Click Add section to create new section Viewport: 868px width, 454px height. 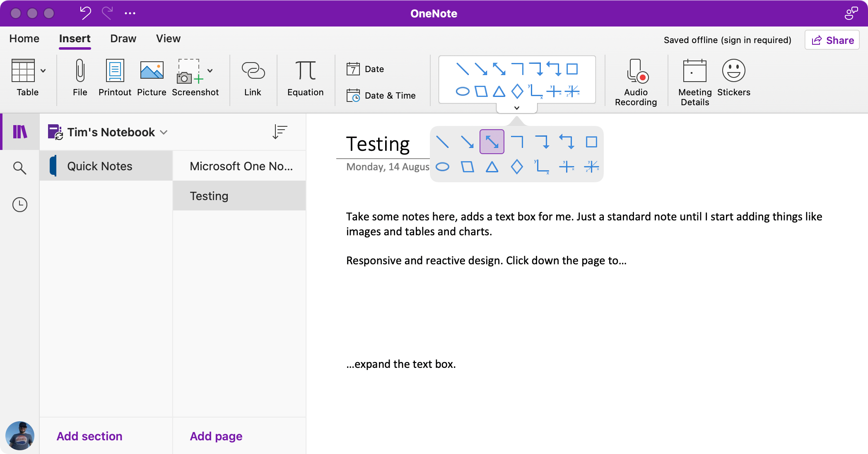(89, 436)
